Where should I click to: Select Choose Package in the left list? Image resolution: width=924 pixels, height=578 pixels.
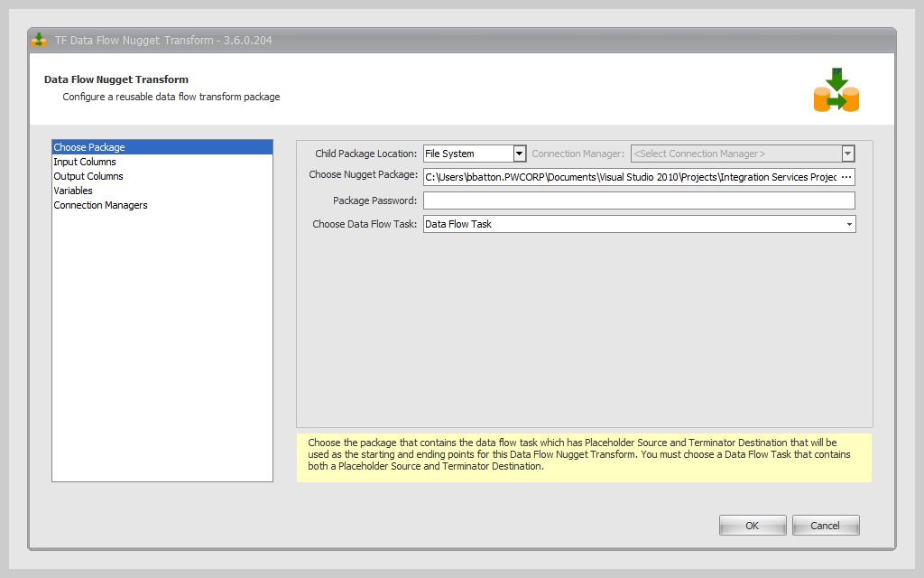(89, 147)
